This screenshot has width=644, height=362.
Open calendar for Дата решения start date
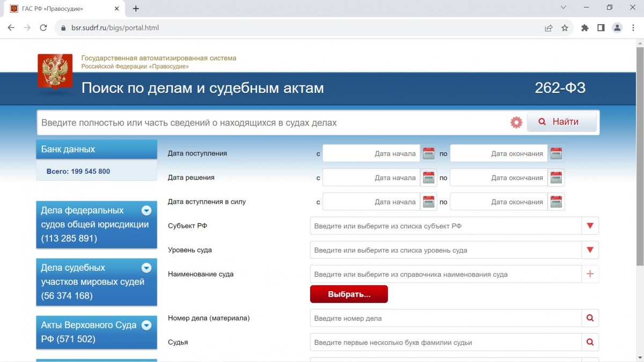click(x=428, y=178)
